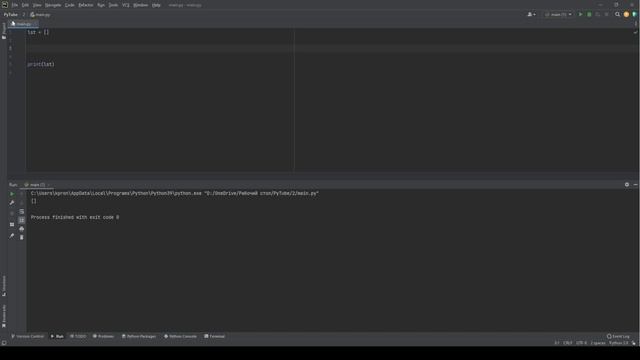The image size is (640, 360).
Task: Open the Tools menu
Action: 113,5
